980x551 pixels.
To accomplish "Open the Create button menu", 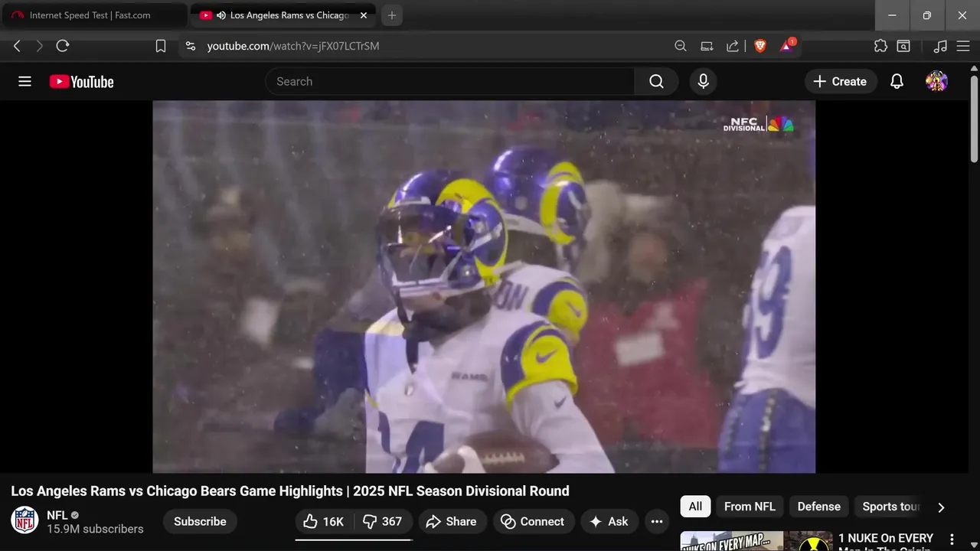I will (x=840, y=81).
